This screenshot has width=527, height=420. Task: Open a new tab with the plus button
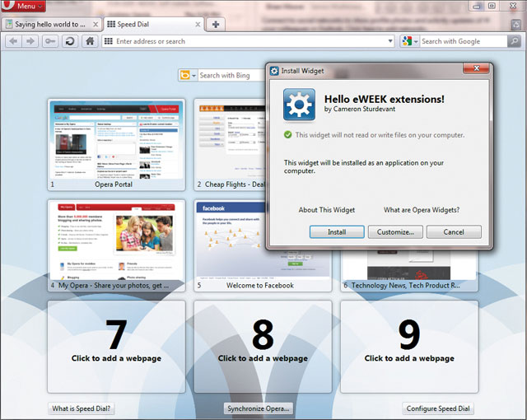coord(216,24)
